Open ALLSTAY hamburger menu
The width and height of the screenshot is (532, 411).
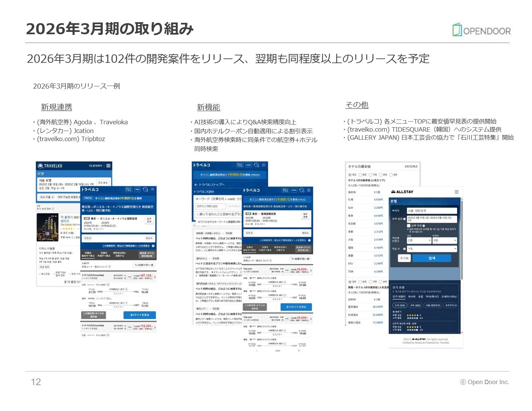click(x=456, y=192)
